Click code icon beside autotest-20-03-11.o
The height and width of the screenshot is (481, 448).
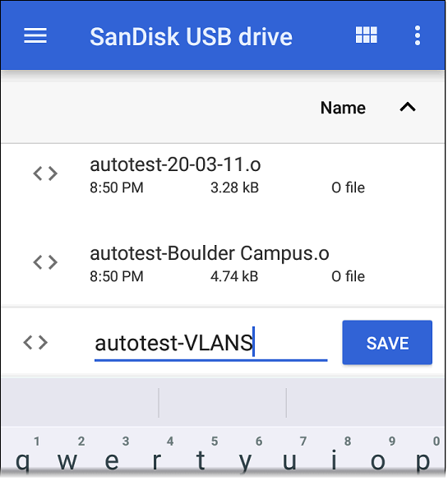[45, 173]
